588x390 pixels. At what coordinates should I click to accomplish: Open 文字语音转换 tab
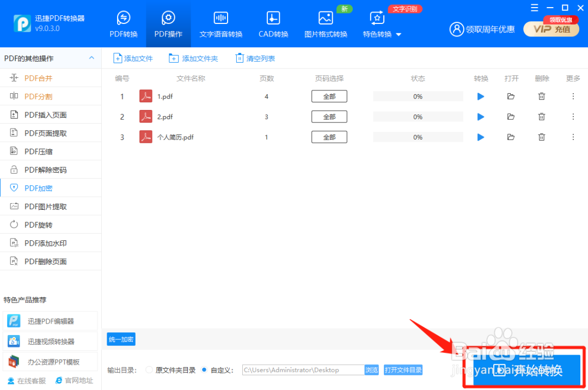tap(221, 25)
